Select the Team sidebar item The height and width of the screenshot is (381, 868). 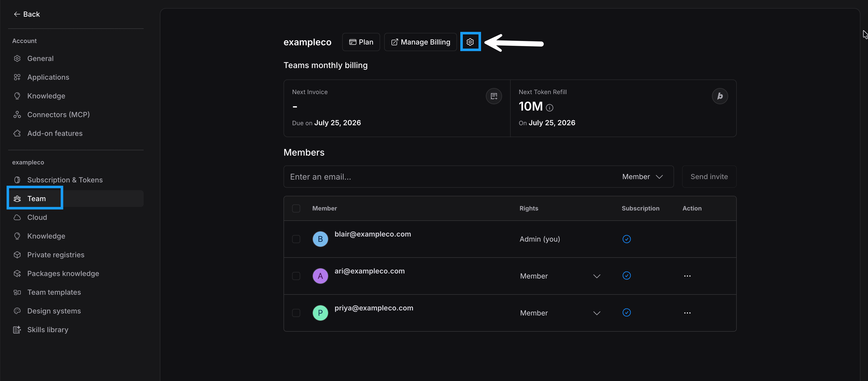click(x=76, y=199)
